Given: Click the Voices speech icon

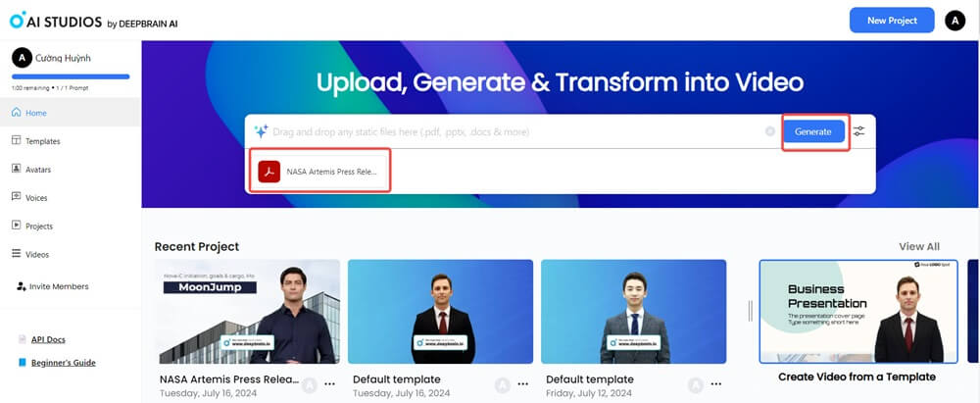Looking at the screenshot, I should [x=17, y=196].
